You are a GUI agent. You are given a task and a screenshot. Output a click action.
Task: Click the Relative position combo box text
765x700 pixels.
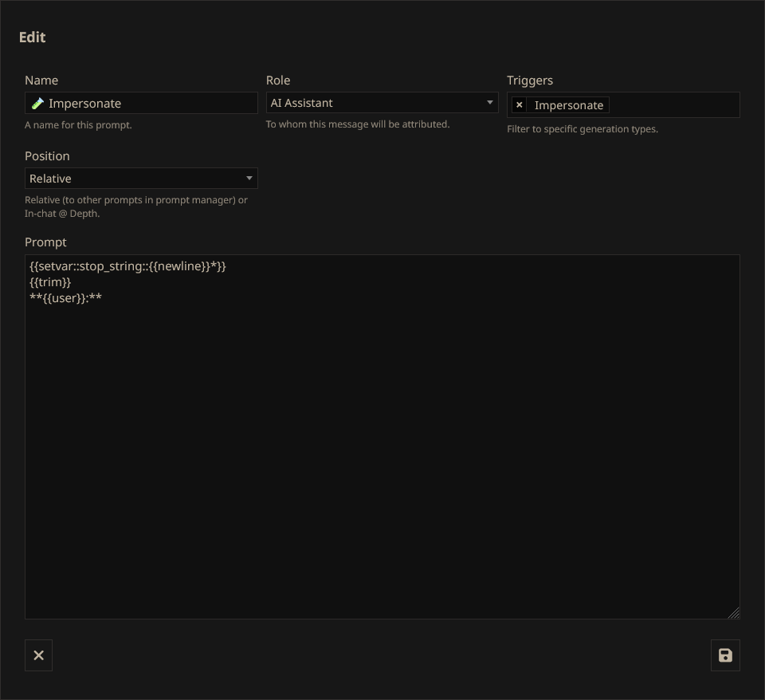coord(51,179)
